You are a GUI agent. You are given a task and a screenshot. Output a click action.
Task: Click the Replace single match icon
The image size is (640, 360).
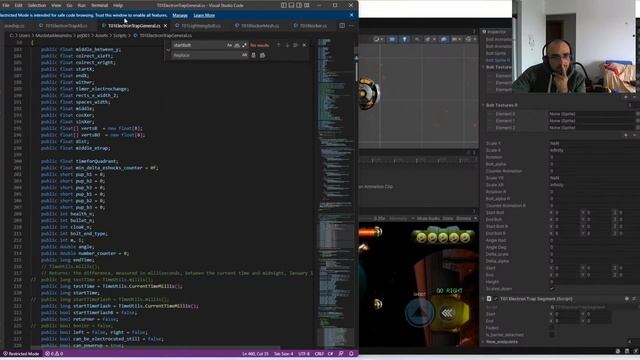click(253, 55)
